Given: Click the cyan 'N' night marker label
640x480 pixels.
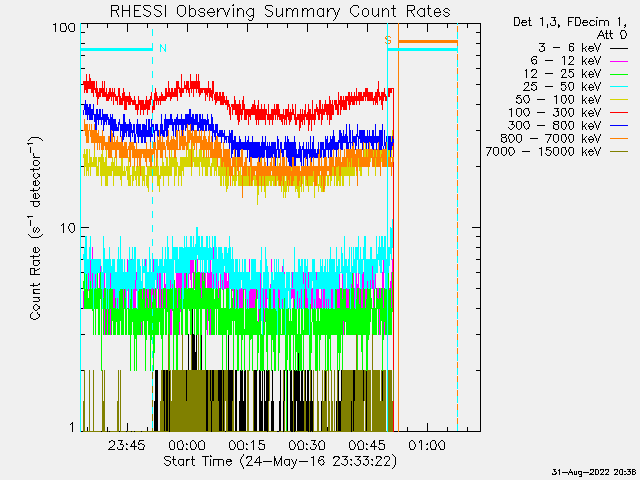Looking at the screenshot, I should pos(163,48).
